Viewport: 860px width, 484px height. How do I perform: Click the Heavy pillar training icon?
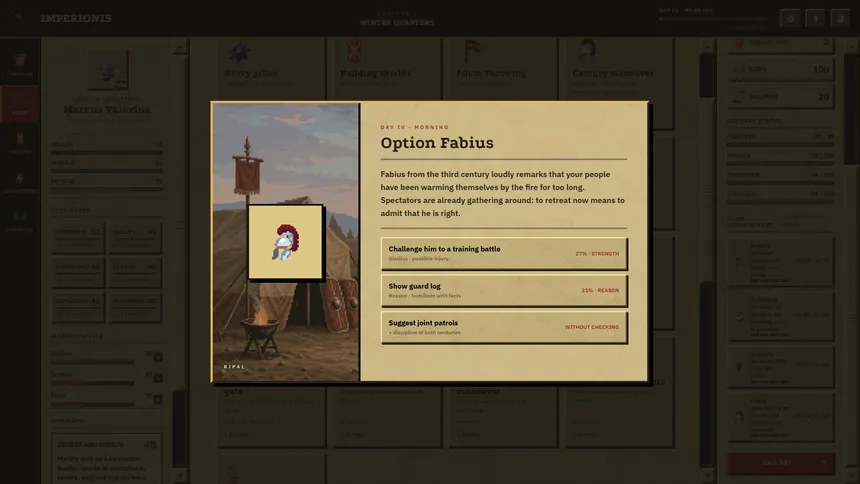tap(239, 52)
